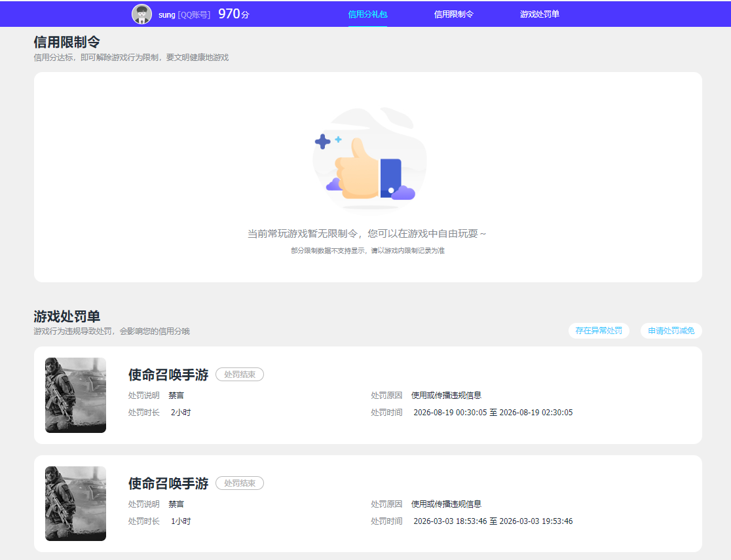Screen dimensions: 731x560
Task: Go to the 游戏处罚单 tab
Action: coord(539,14)
